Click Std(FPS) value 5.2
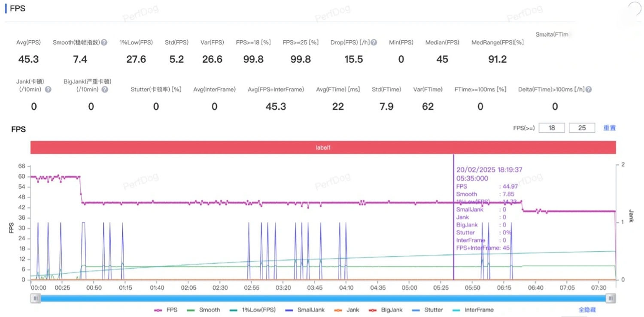 176,59
